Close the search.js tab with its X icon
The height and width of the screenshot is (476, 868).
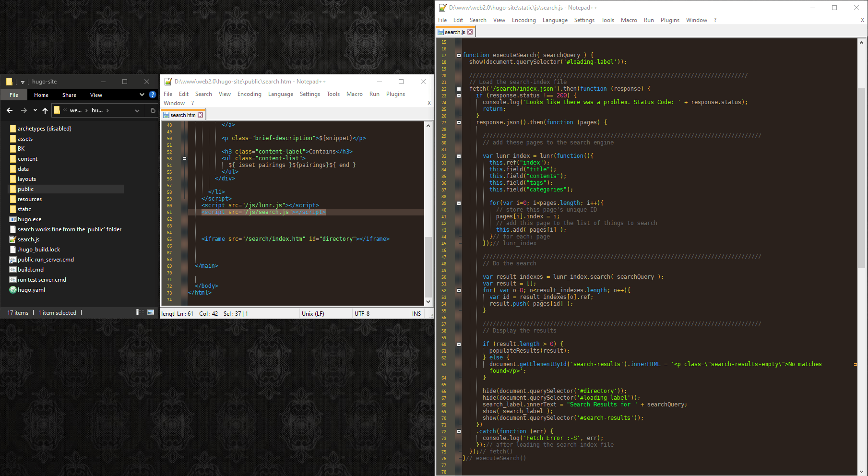point(470,32)
